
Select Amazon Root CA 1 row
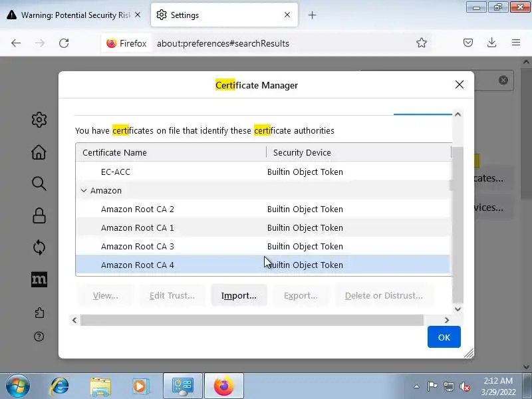click(263, 227)
